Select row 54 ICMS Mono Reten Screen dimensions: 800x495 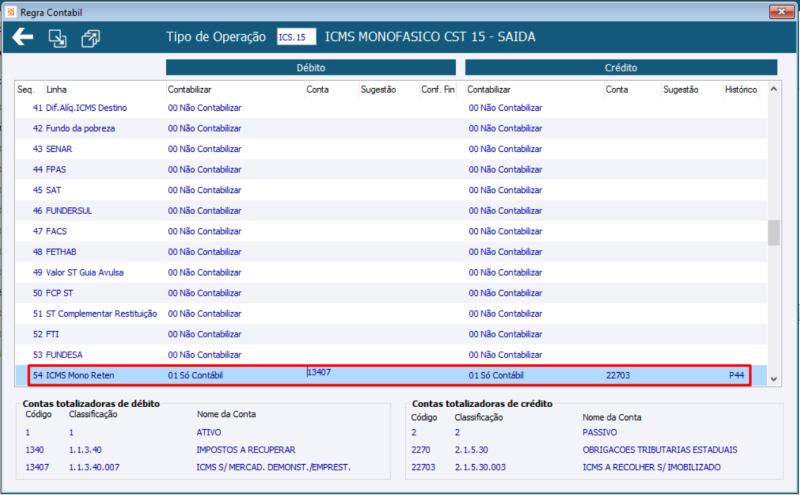click(x=391, y=375)
